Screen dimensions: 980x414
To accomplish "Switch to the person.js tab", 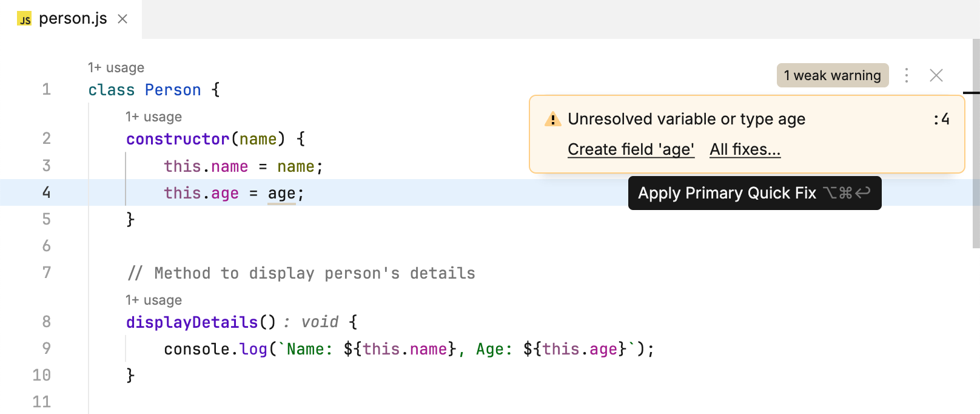I will (73, 19).
